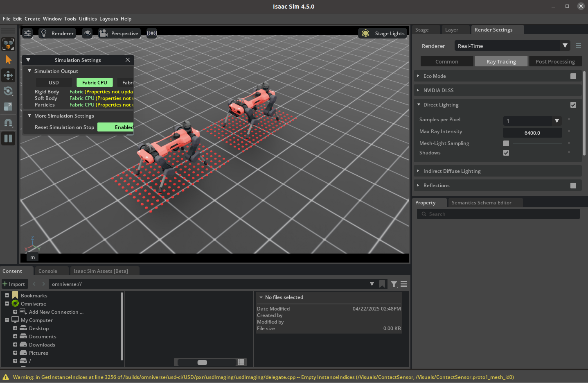Viewport: 588px width, 383px height.
Task: Select the arrow Select tool
Action: [8, 60]
